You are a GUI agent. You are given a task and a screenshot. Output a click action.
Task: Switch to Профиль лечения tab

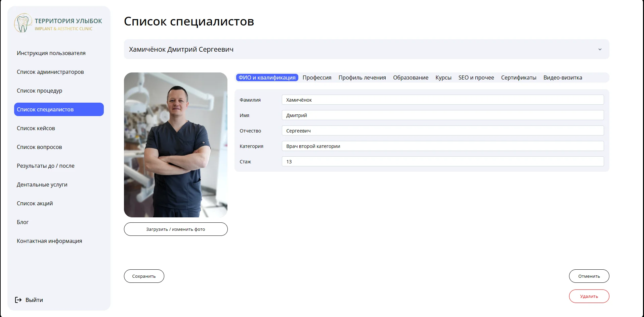[362, 77]
